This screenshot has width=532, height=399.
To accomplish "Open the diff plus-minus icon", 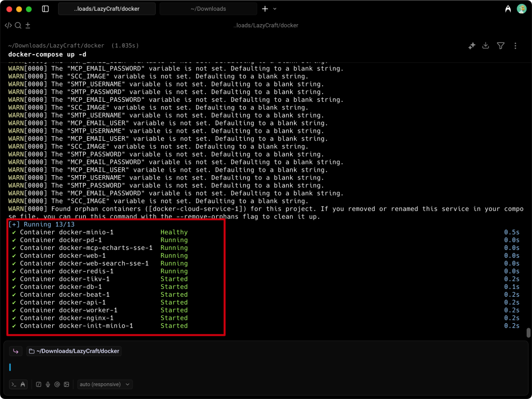I will [x=28, y=26].
